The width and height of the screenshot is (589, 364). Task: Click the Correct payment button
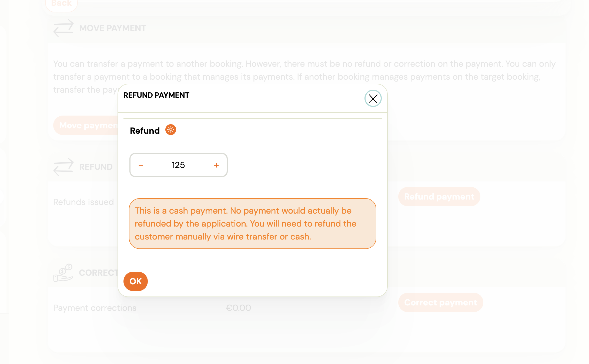click(x=440, y=302)
